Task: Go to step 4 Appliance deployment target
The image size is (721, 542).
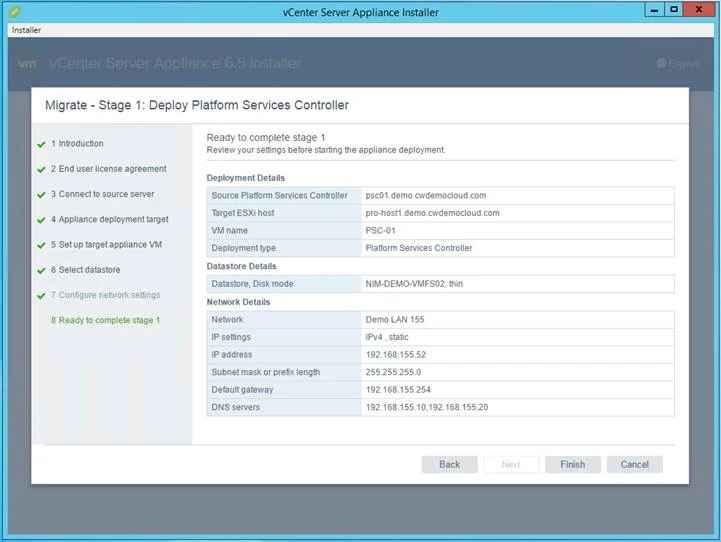Action: click(x=109, y=219)
